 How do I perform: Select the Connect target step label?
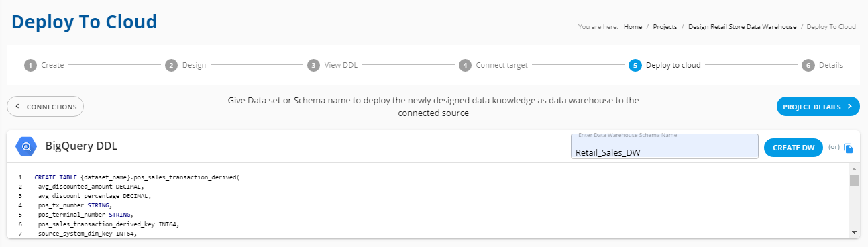(502, 65)
